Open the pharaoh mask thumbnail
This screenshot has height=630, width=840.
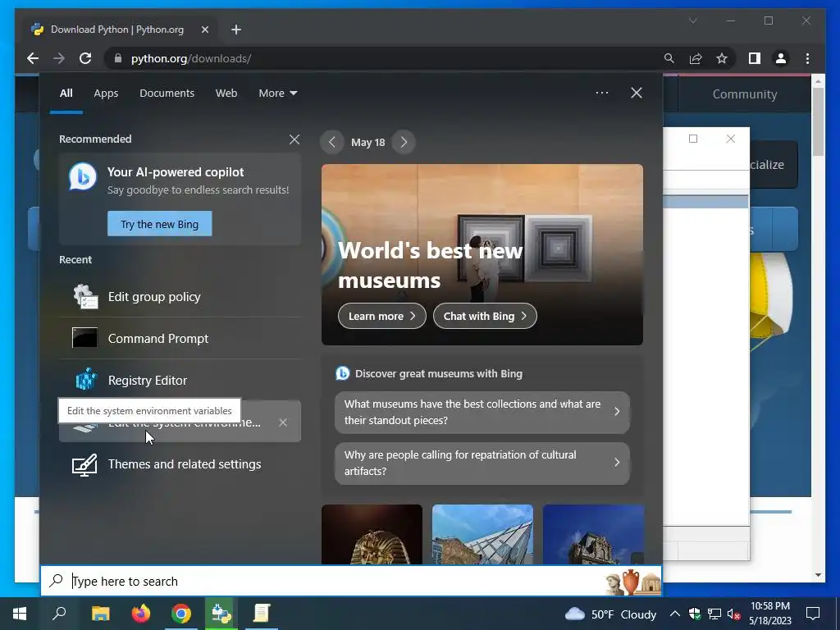click(372, 534)
